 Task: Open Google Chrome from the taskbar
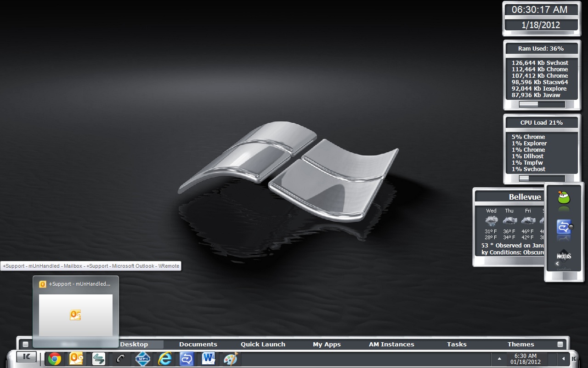click(x=55, y=359)
